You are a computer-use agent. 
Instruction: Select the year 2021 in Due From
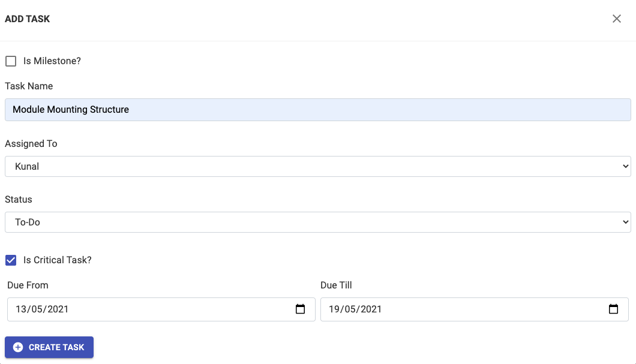[58, 309]
